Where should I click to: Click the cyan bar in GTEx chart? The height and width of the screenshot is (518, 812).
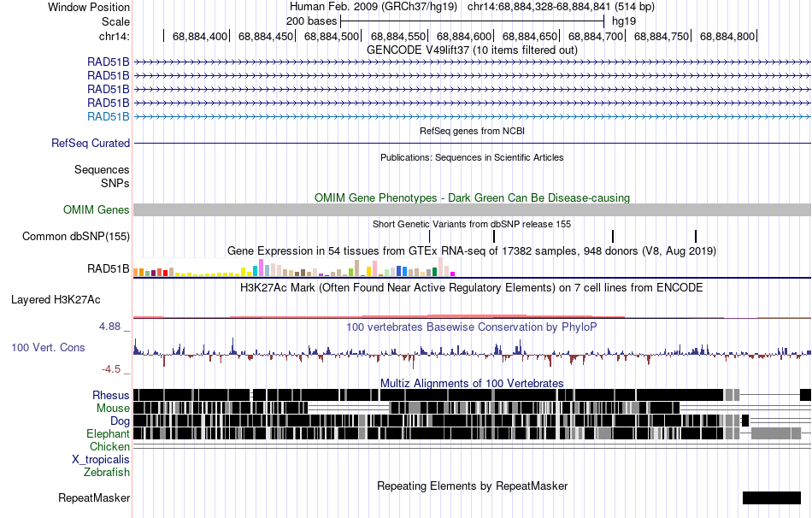[256, 272]
